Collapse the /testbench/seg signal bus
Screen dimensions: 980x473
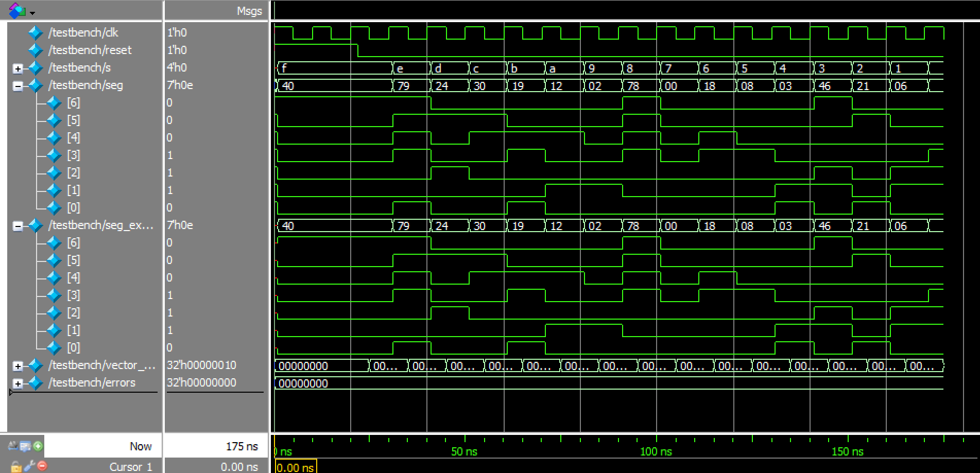tap(18, 86)
